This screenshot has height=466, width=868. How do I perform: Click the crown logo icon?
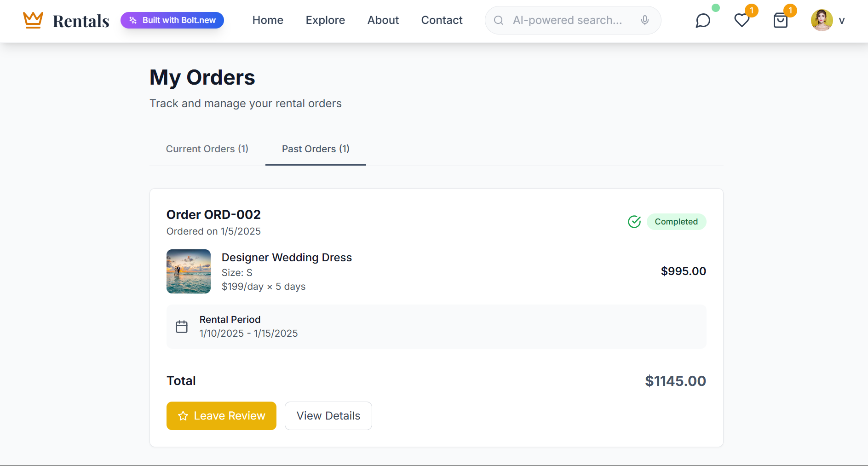[33, 20]
